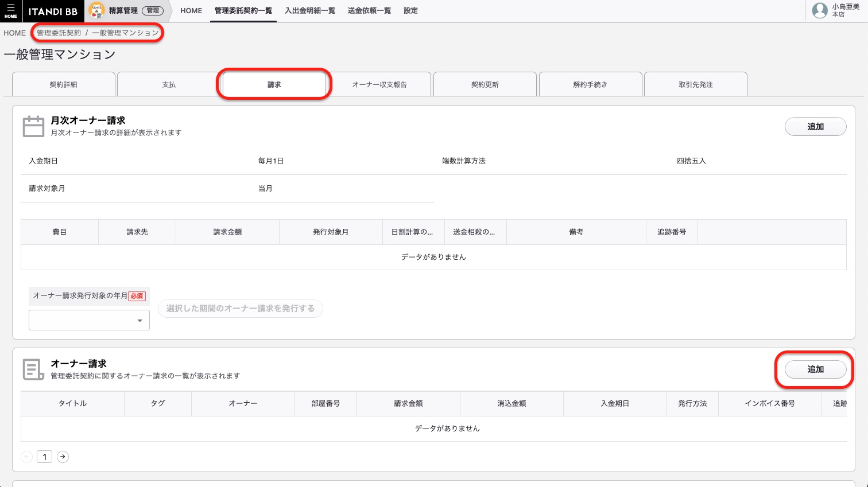The image size is (868, 487).
Task: Click the 消込金額 column header
Action: click(511, 404)
